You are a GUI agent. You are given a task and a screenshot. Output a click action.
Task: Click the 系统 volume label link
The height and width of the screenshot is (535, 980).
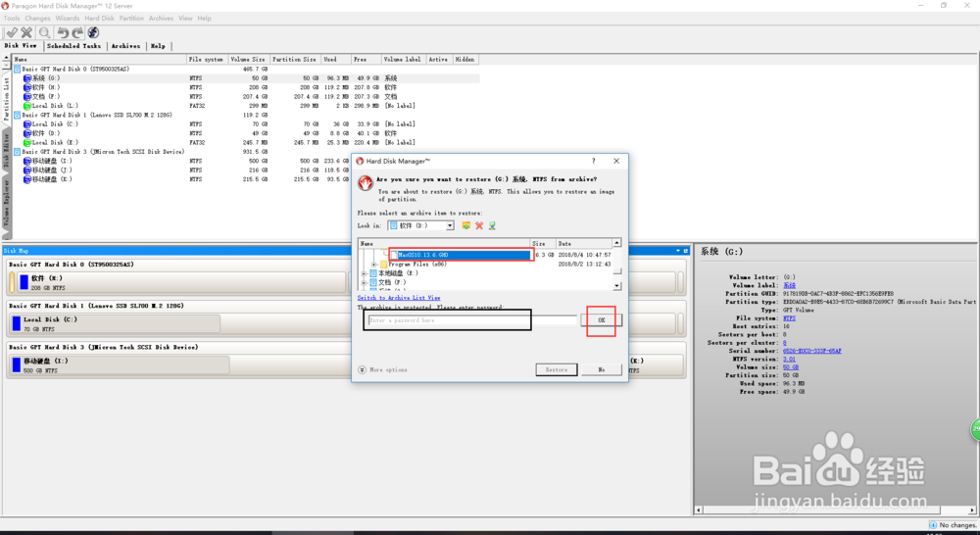click(789, 285)
